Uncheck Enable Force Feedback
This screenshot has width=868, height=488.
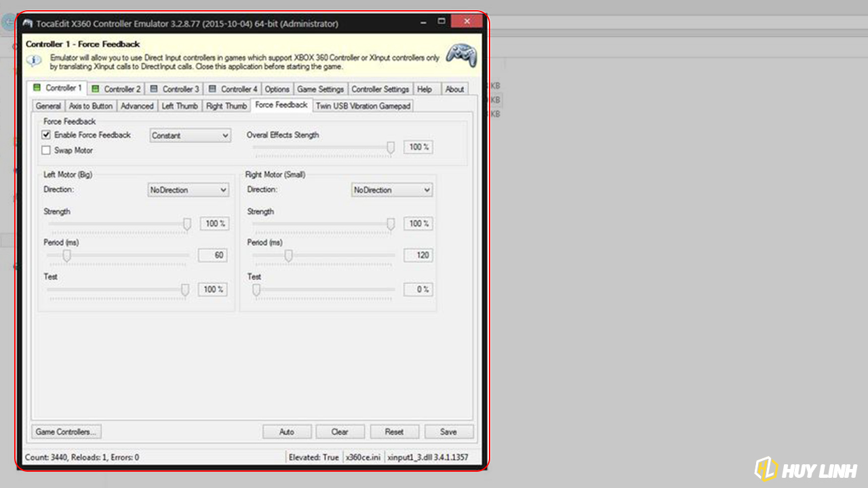[46, 135]
